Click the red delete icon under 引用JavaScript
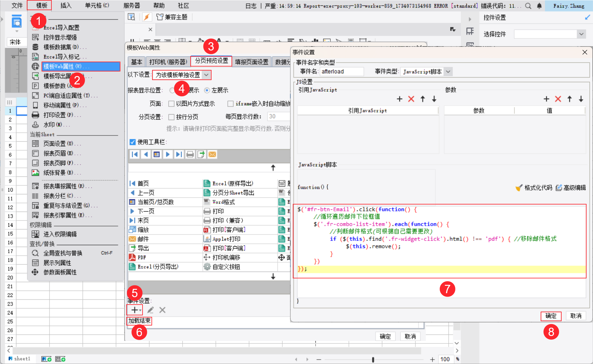This screenshot has height=364, width=593. point(411,99)
